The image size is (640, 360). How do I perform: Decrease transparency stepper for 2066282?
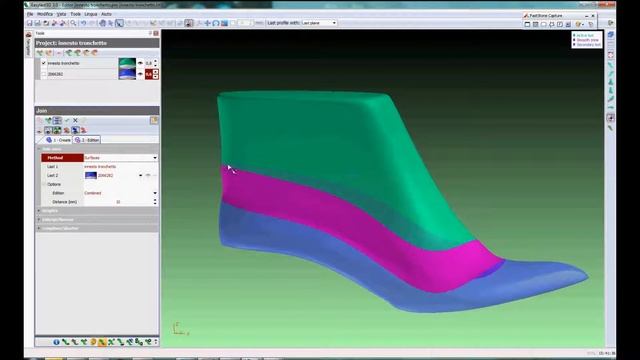pyautogui.click(x=156, y=77)
